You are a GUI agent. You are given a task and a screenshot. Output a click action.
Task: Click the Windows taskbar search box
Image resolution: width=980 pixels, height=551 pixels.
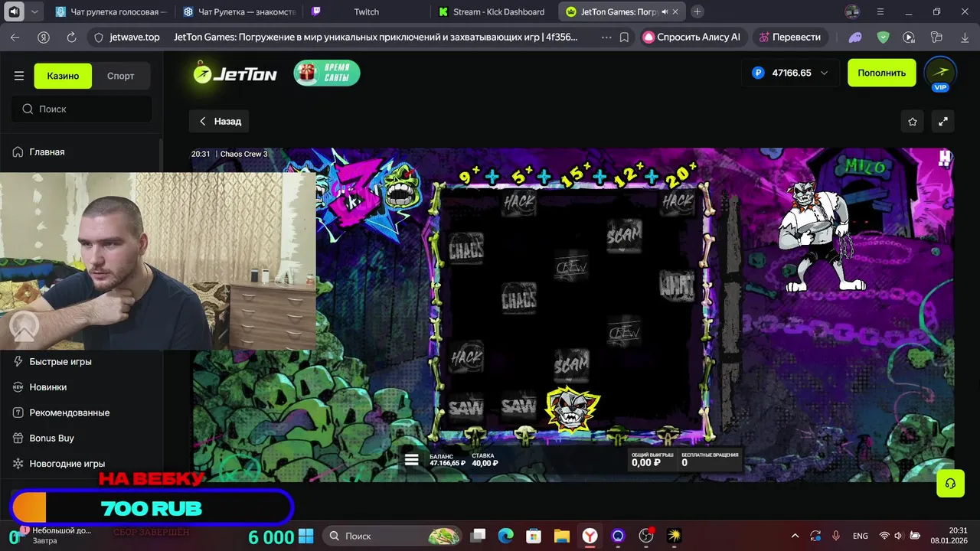[x=392, y=536]
